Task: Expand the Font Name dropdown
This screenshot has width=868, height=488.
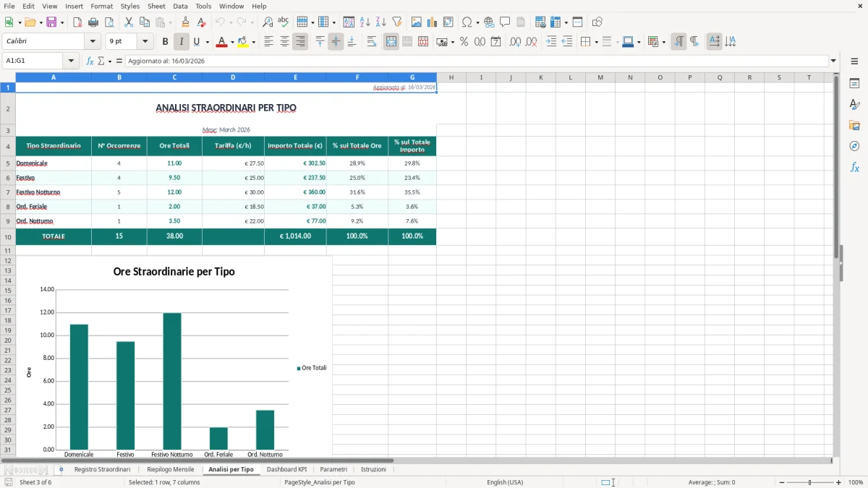Action: (x=92, y=42)
